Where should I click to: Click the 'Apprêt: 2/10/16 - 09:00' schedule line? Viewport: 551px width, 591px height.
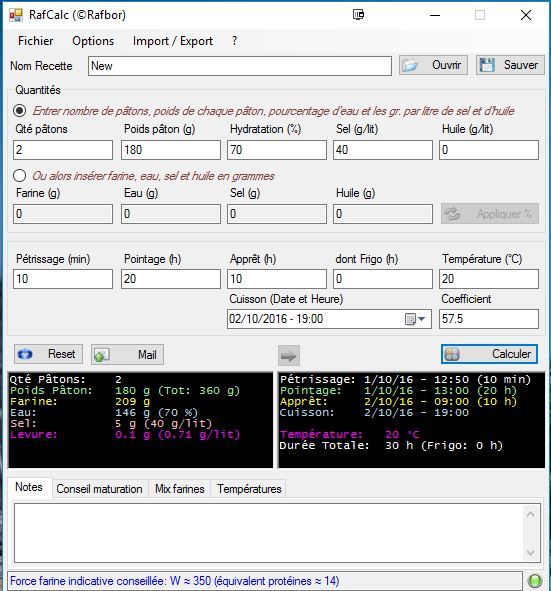tap(398, 401)
